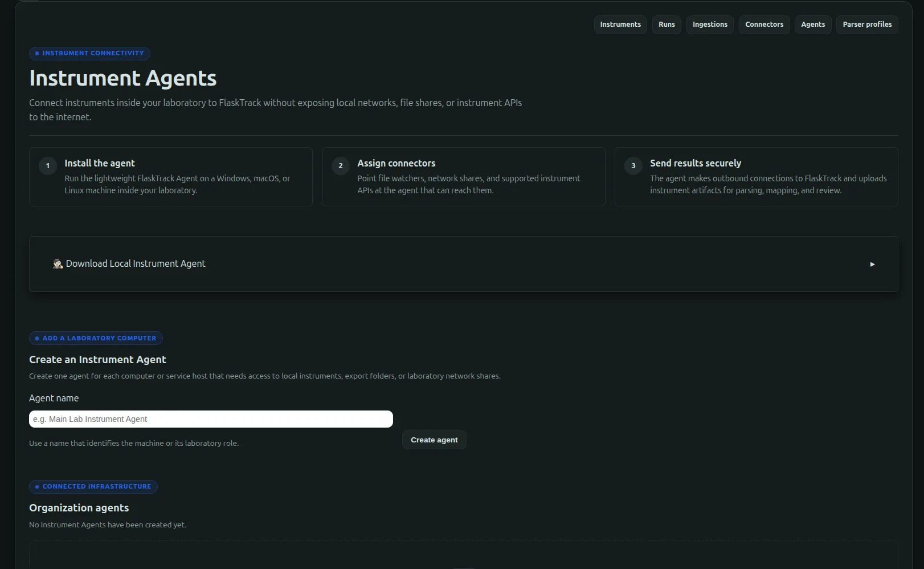Click the No Instrument Agents created yet message
This screenshot has height=569, width=924.
[x=108, y=525]
